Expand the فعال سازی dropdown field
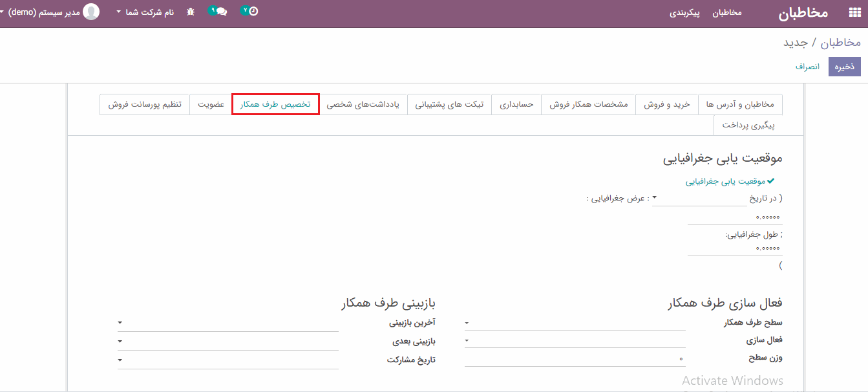Image resolution: width=868 pixels, height=392 pixels. [575, 340]
